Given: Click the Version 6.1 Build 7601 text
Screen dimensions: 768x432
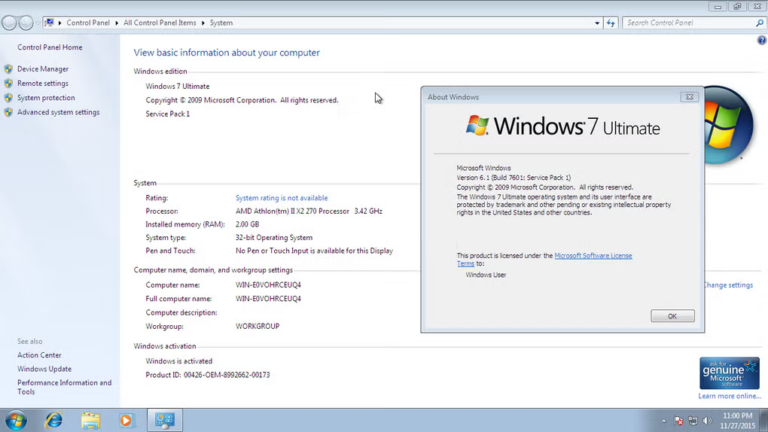Looking at the screenshot, I should click(513, 177).
